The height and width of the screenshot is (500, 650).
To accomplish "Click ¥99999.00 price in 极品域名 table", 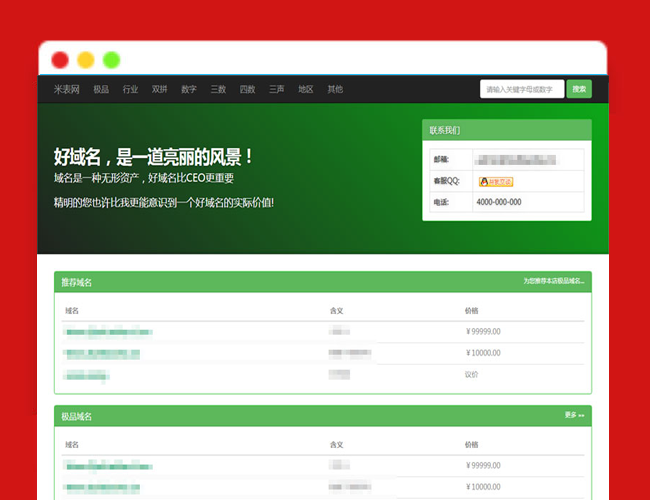I will (483, 466).
